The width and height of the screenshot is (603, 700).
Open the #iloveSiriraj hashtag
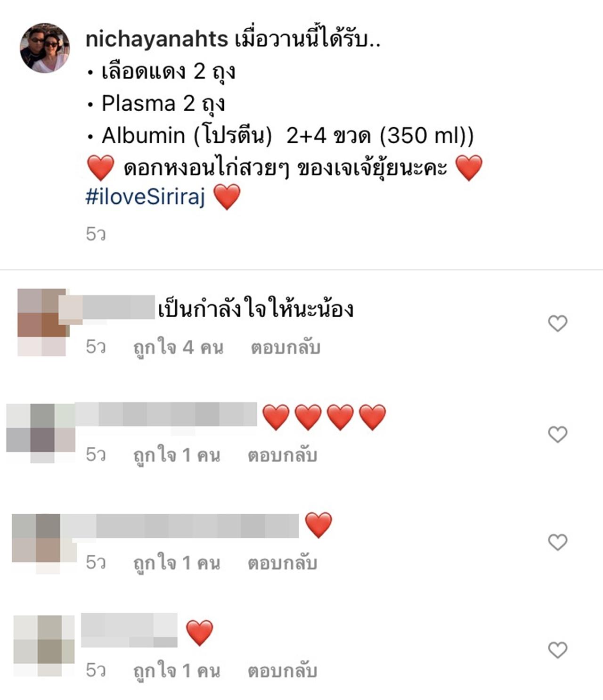(x=145, y=196)
